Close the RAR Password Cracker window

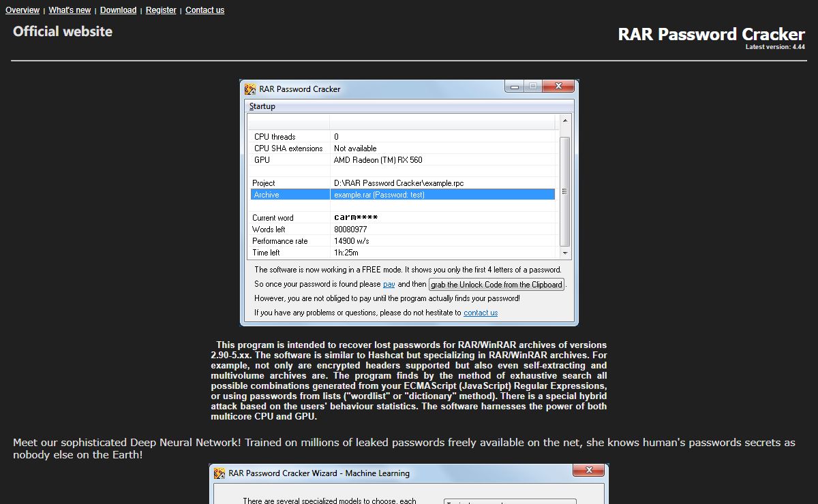pos(558,86)
